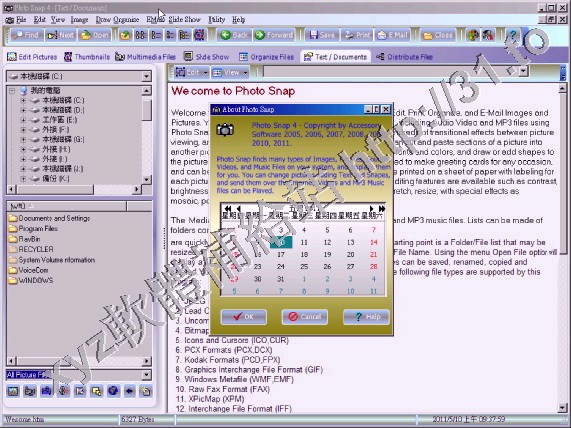Select day 19 in the calendar
Screen dimensions: 571x428
(327, 254)
